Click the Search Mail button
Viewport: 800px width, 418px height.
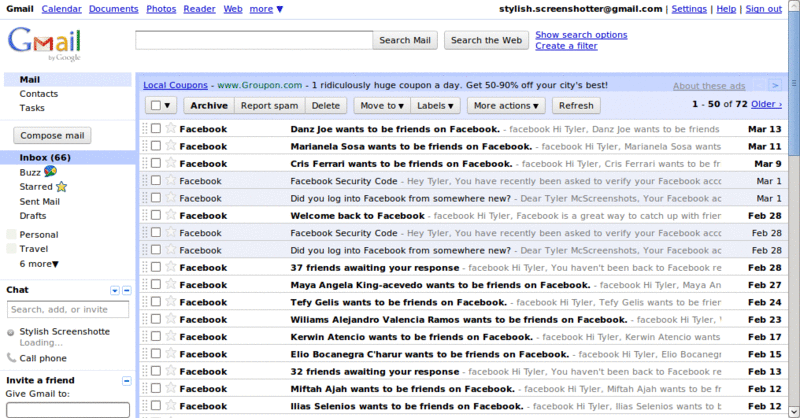(x=405, y=40)
